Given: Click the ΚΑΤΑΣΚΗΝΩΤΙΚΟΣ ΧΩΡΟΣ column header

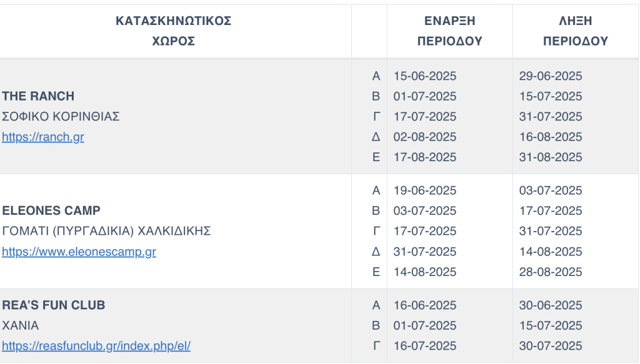Looking at the screenshot, I should point(174,31).
